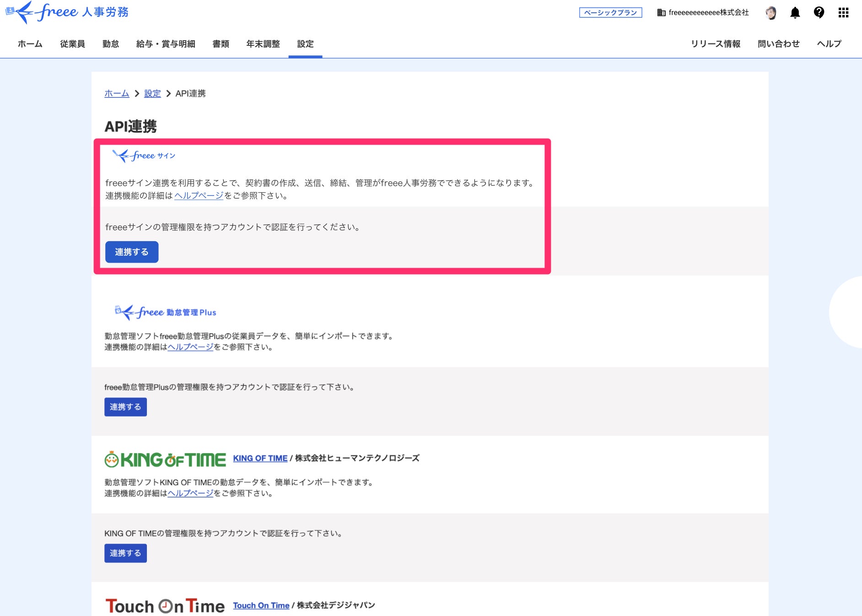Click the freee サイン logo

144,156
